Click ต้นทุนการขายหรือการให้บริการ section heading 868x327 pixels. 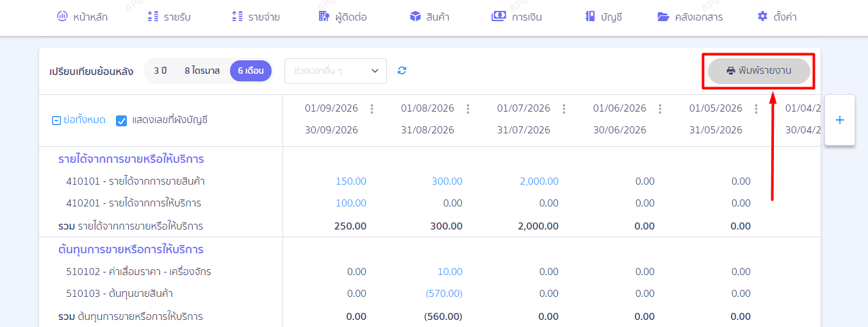tap(131, 249)
